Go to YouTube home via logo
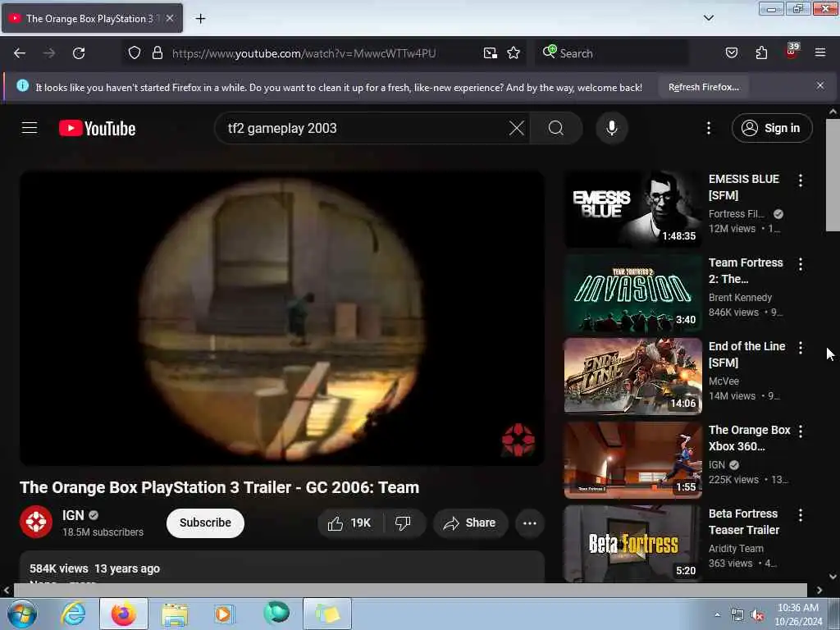Image resolution: width=840 pixels, height=630 pixels. pos(97,129)
